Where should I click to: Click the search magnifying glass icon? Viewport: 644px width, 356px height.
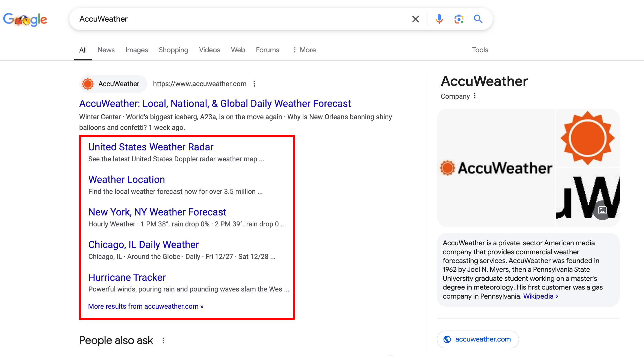(478, 19)
